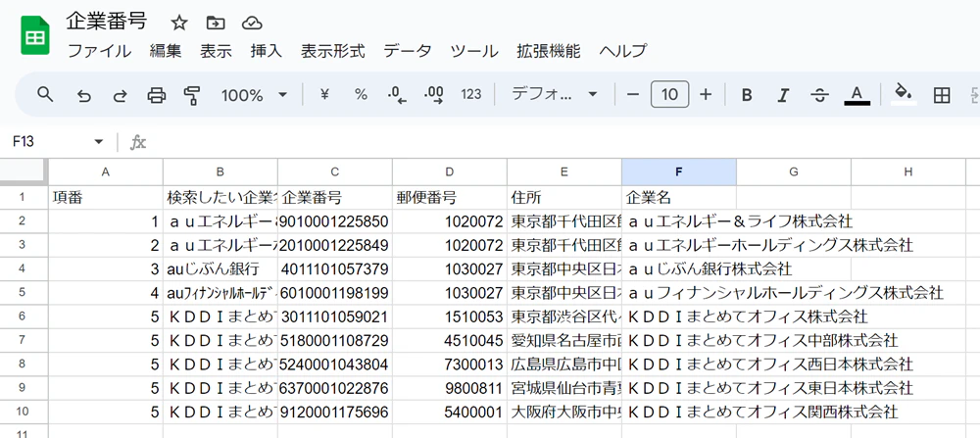Open the text color picker
The width and height of the screenshot is (980, 438).
(x=857, y=95)
